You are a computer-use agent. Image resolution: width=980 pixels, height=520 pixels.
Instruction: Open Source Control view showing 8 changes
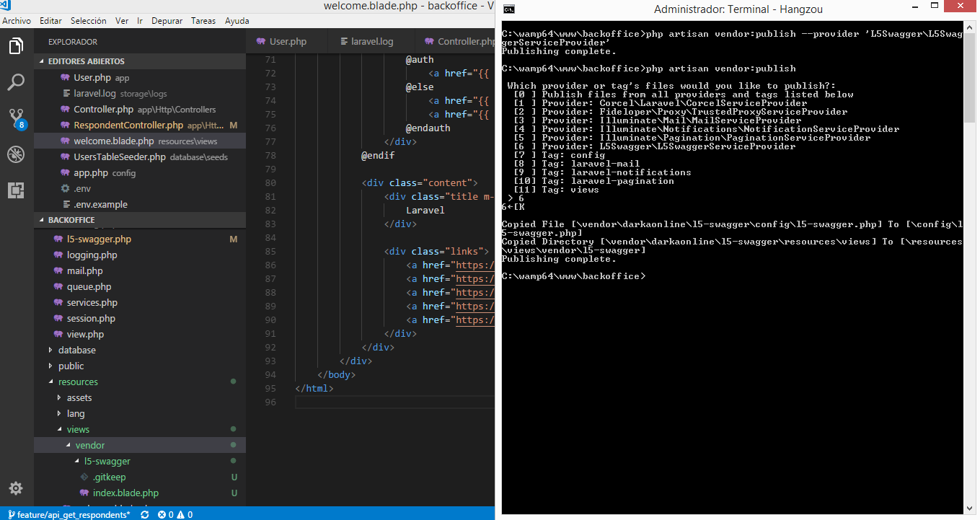click(16, 118)
